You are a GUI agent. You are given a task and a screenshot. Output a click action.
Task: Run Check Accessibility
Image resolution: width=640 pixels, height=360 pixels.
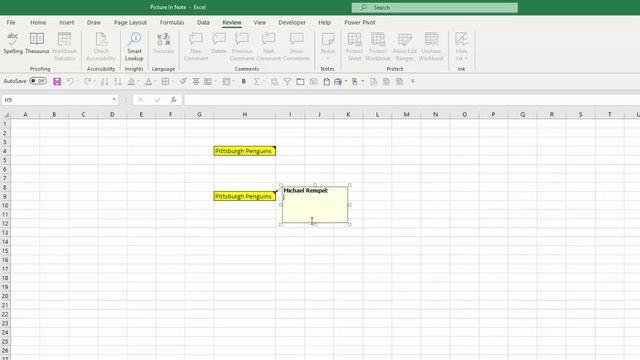coord(101,47)
